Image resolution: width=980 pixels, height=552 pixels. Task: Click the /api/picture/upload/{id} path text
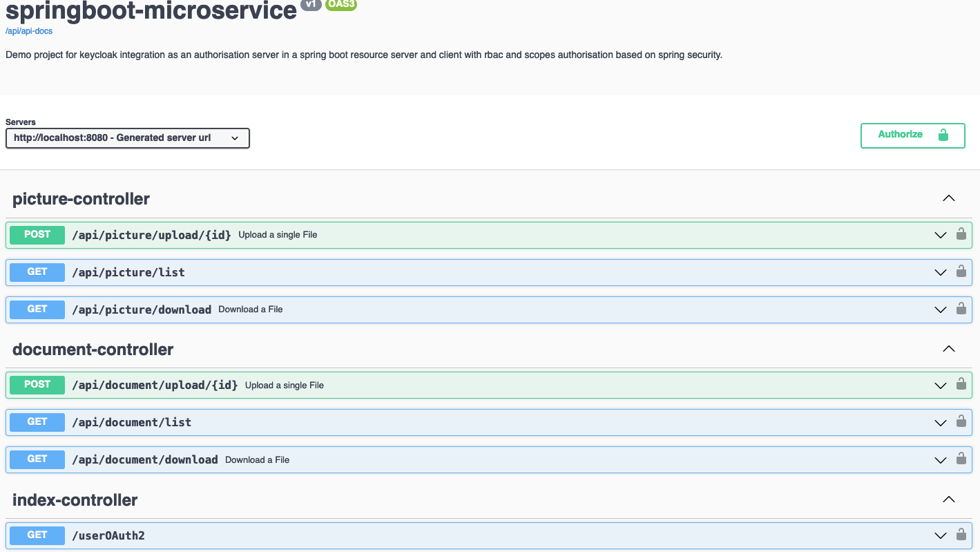(152, 235)
